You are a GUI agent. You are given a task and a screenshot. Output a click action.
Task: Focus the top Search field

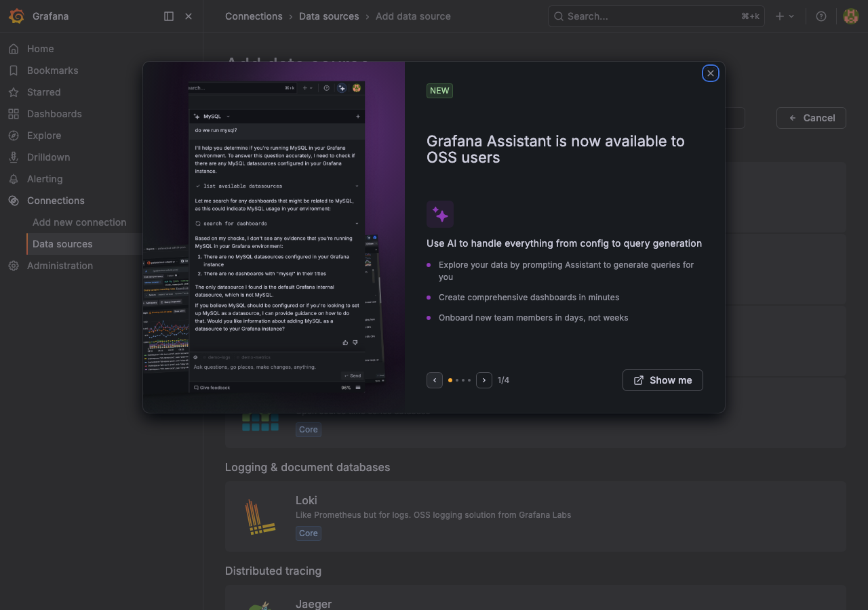(656, 16)
